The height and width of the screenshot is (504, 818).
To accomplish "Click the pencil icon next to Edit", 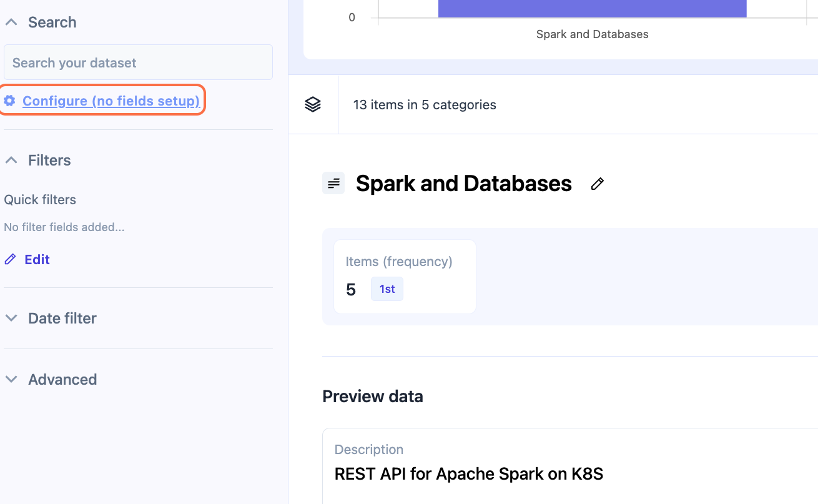I will (10, 259).
